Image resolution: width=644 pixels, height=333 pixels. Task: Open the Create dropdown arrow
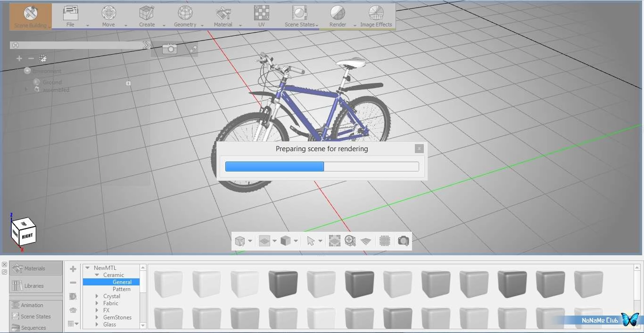click(164, 25)
